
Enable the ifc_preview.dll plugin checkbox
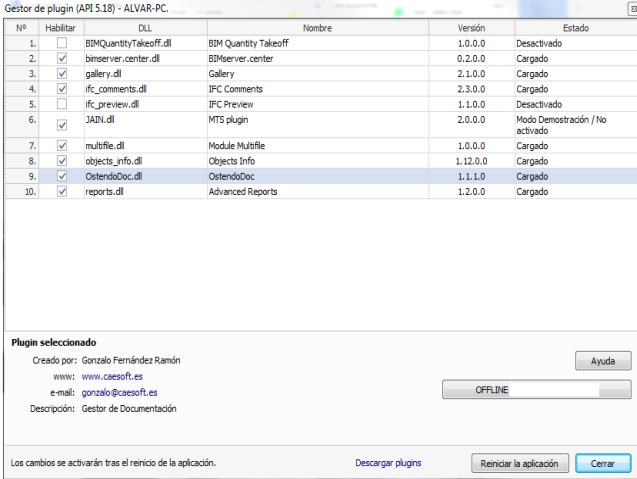point(62,104)
